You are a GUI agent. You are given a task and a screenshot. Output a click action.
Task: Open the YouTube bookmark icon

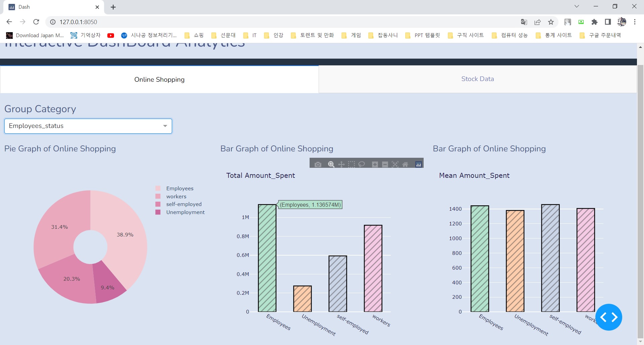point(111,36)
